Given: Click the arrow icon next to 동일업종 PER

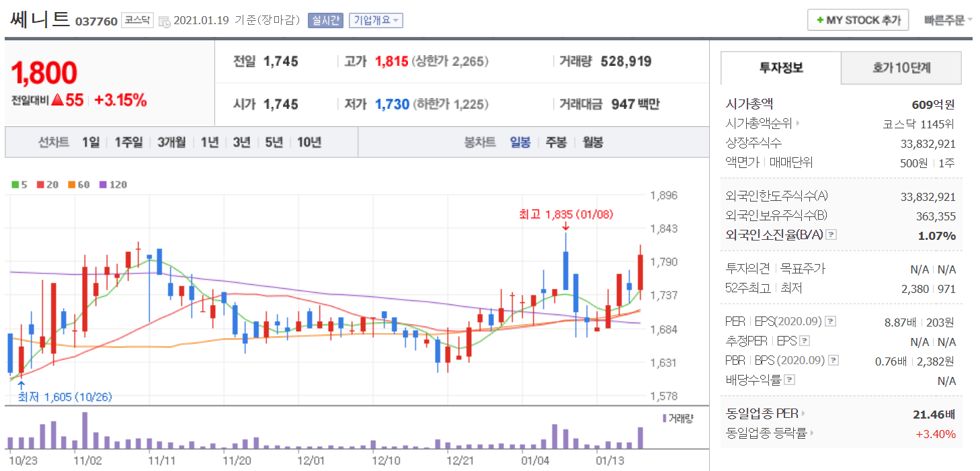Looking at the screenshot, I should pyautogui.click(x=803, y=414).
